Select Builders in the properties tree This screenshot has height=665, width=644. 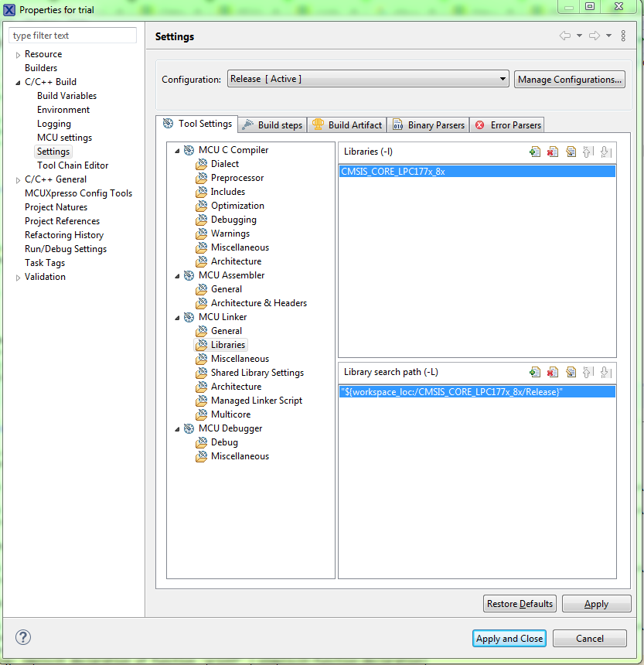[41, 68]
